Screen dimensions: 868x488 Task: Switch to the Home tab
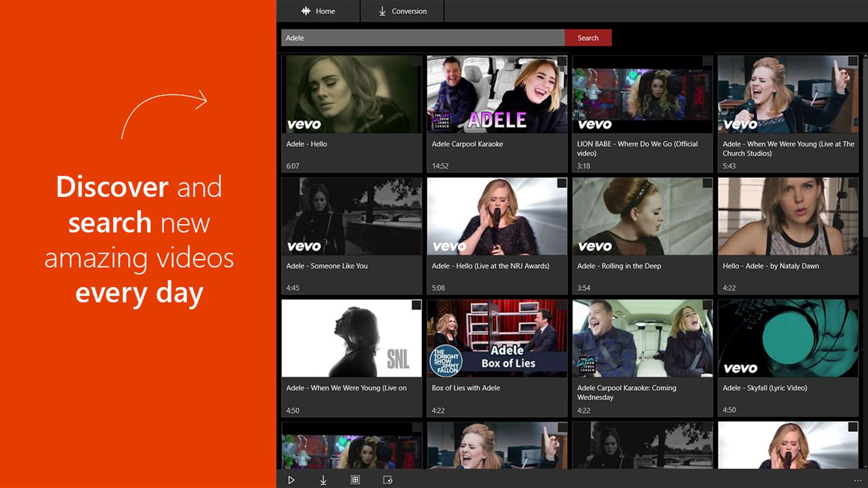point(318,11)
